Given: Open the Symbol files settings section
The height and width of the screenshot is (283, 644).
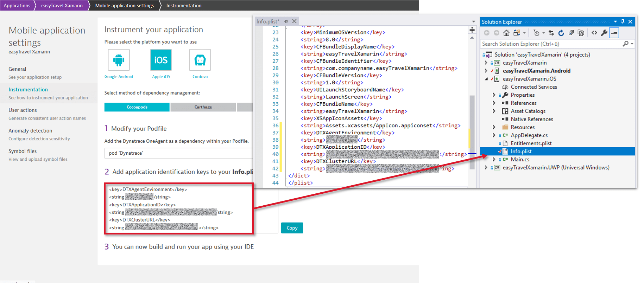Looking at the screenshot, I should 49,155.
